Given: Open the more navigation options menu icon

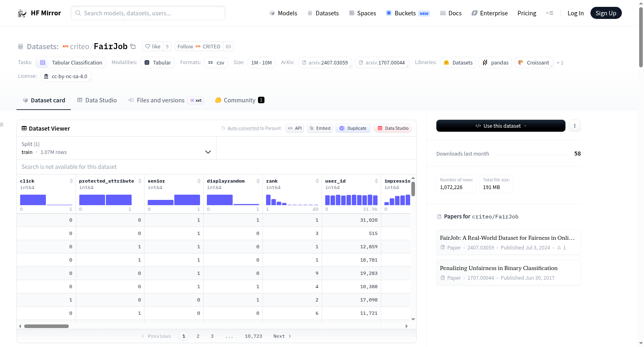Looking at the screenshot, I should click(x=549, y=13).
